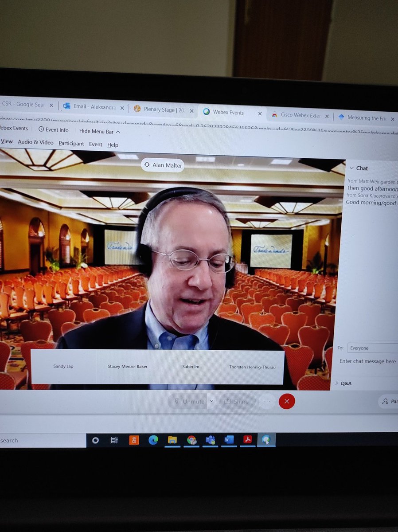Select Thorsten Hennig-Thurau panelist tile
This screenshot has height=532, width=398.
pyautogui.click(x=252, y=367)
